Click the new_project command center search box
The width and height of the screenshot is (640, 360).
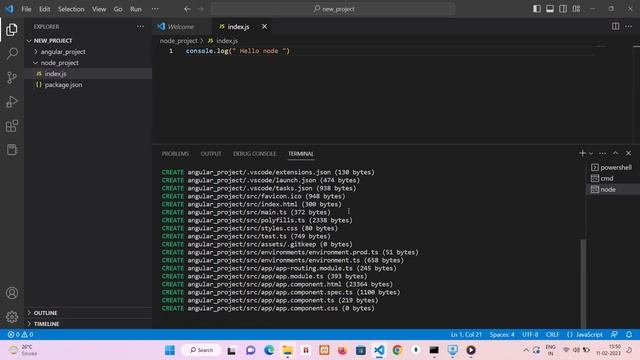click(x=333, y=9)
